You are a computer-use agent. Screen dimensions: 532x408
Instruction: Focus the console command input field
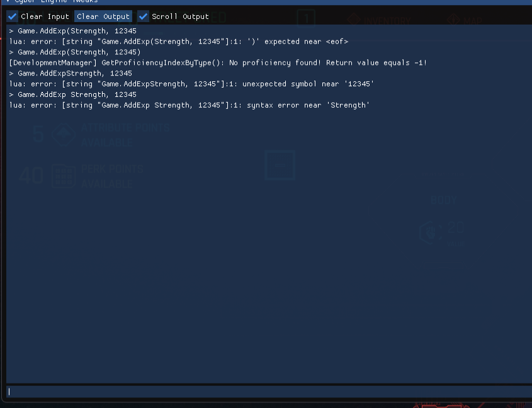coord(264,391)
